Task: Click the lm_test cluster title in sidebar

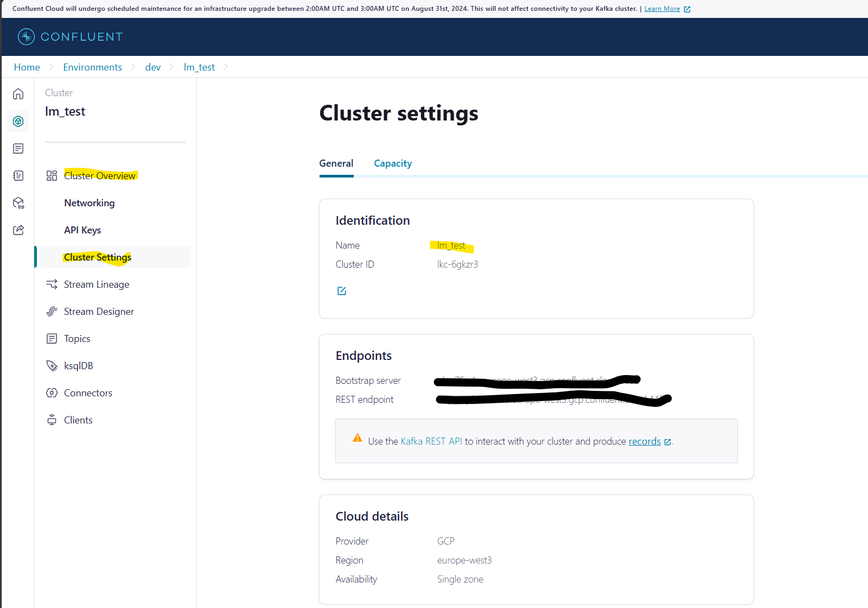Action: [x=65, y=111]
